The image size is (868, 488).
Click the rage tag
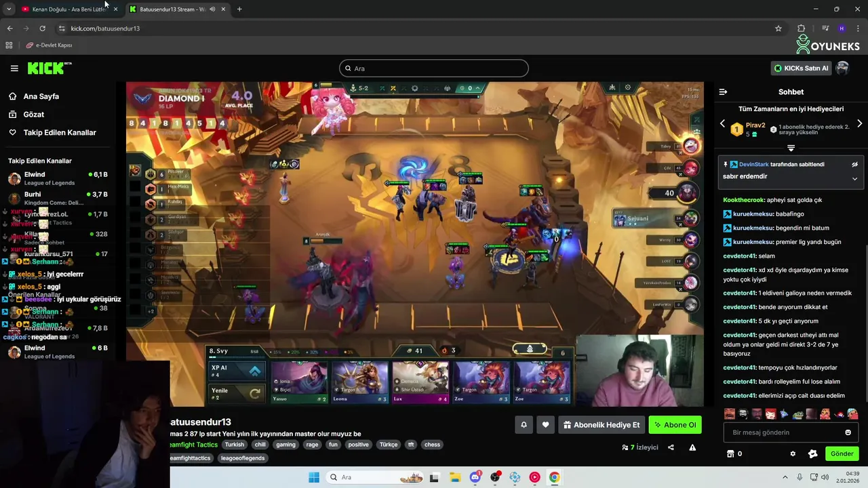[312, 445]
